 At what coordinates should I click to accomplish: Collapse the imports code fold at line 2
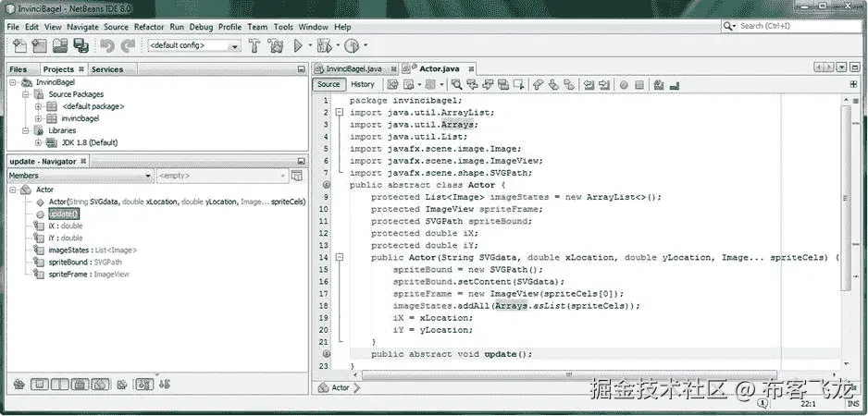[x=340, y=112]
